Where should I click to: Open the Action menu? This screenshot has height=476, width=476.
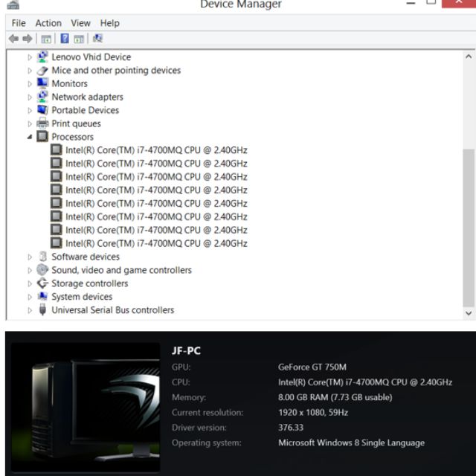pos(48,23)
